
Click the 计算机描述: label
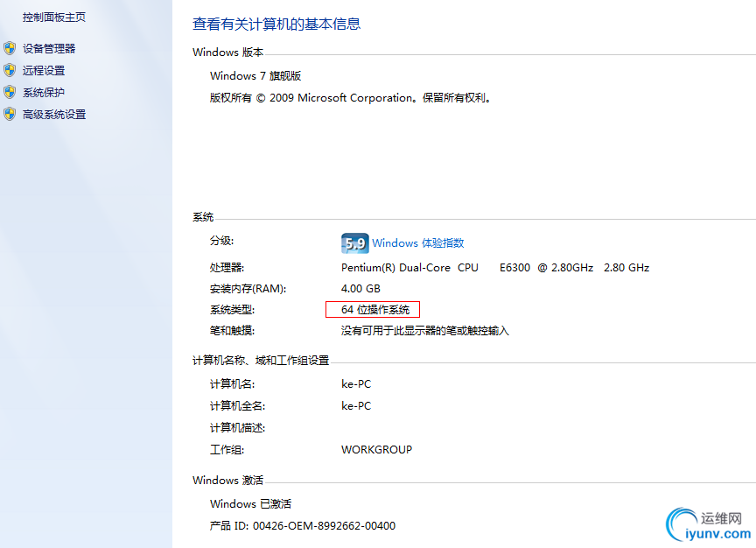click(238, 428)
